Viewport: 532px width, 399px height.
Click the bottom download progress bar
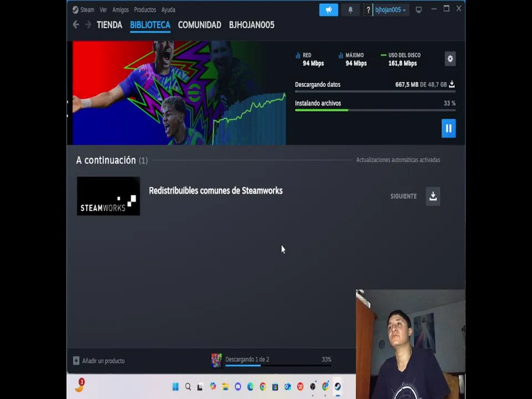click(x=278, y=365)
